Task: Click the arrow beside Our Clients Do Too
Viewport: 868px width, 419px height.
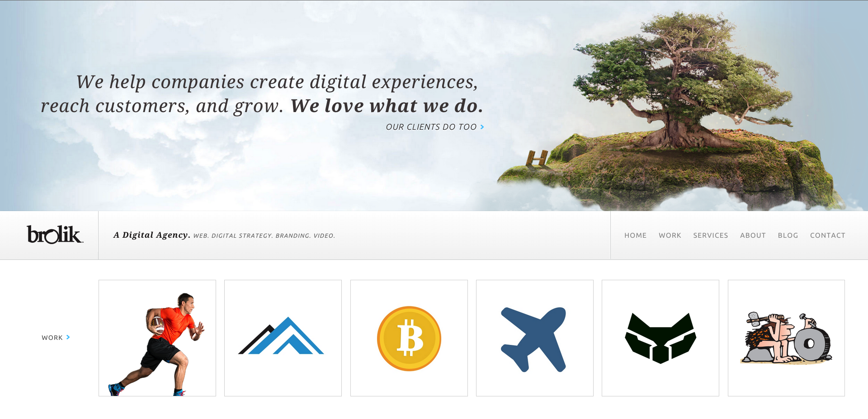Action: coord(482,127)
